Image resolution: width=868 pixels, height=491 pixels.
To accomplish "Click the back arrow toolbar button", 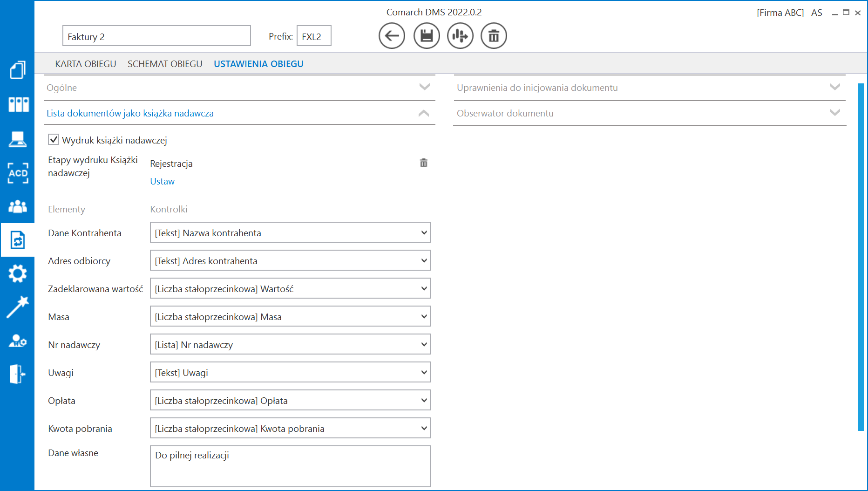I will click(392, 36).
